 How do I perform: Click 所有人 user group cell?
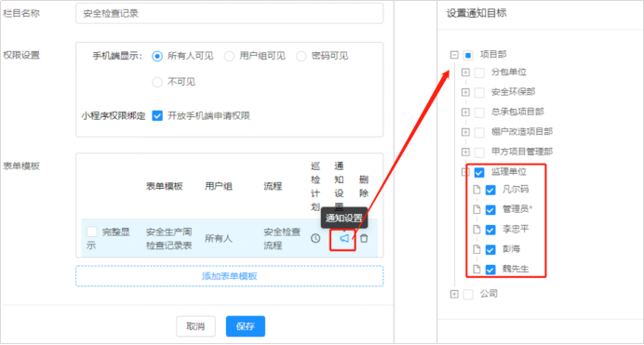[219, 238]
